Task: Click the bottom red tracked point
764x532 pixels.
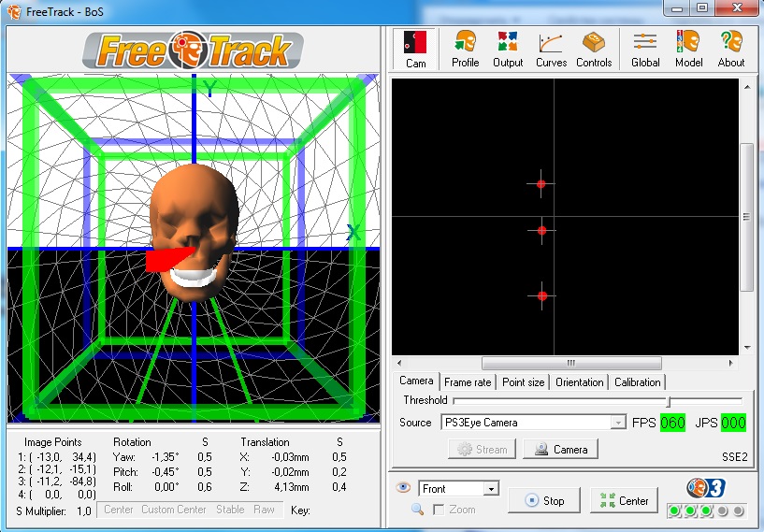Action: (542, 295)
